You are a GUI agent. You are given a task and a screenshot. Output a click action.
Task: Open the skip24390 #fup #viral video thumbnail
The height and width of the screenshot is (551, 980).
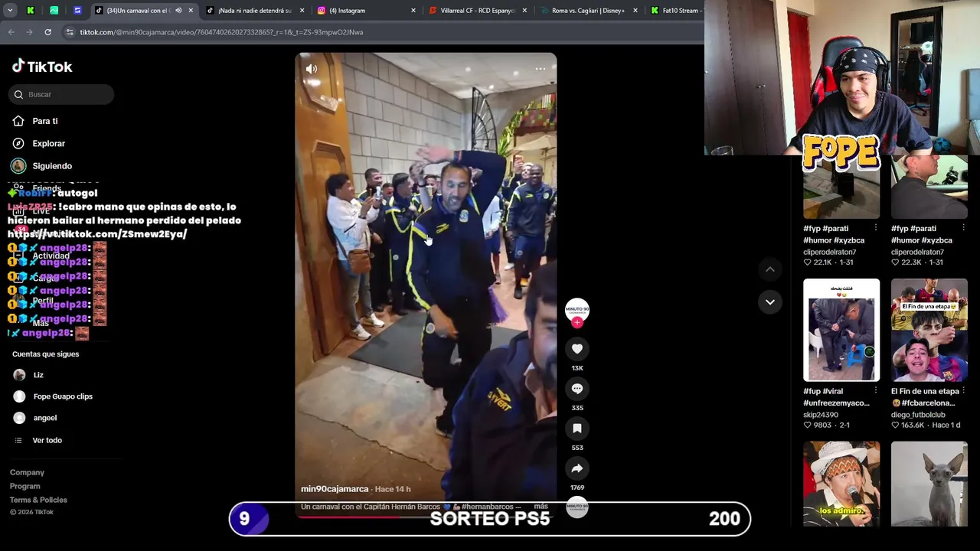tap(841, 330)
